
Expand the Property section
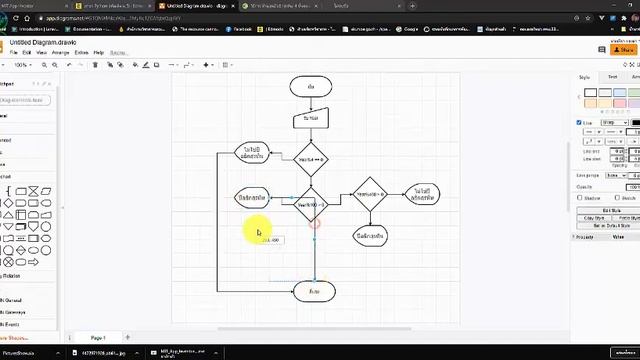point(584,237)
